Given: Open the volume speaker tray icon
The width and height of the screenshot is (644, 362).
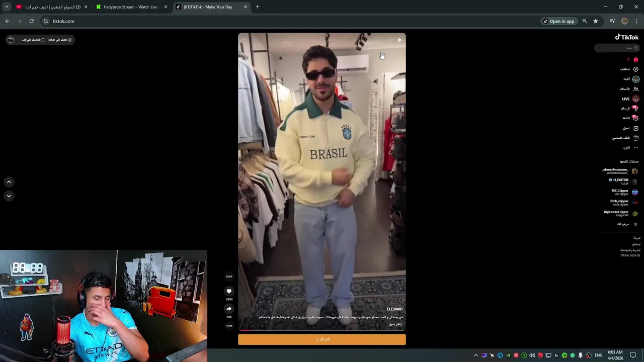Looking at the screenshot, I should click(532, 355).
